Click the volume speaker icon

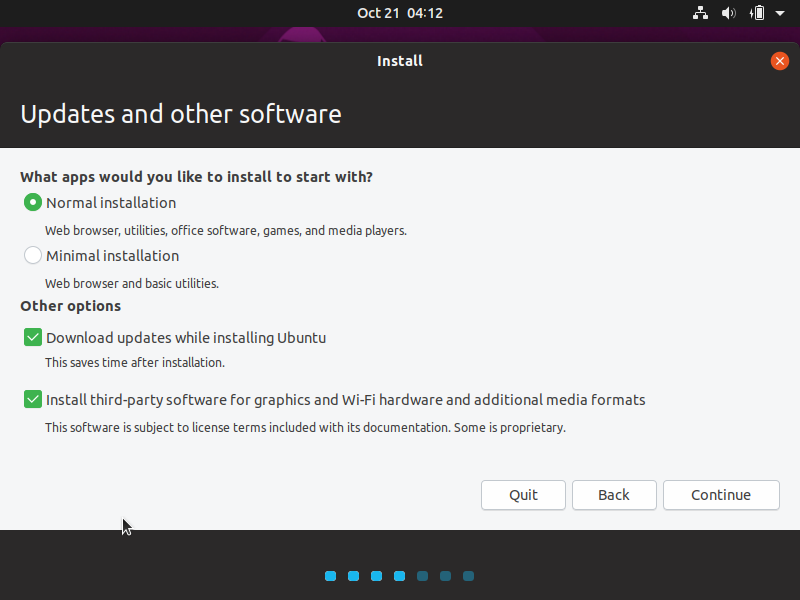click(x=729, y=13)
